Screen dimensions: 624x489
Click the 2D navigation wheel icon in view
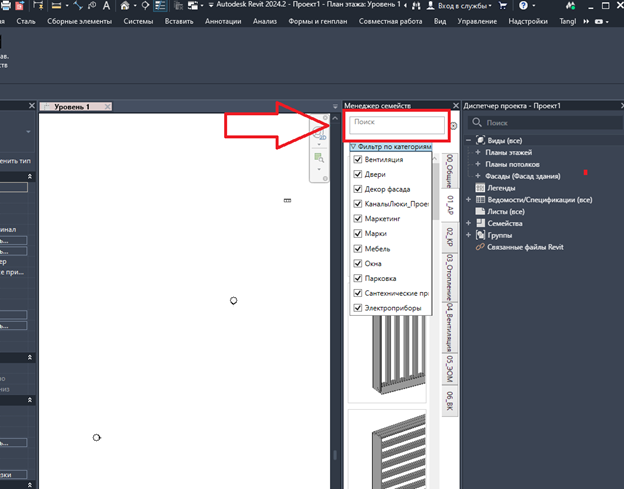pyautogui.click(x=319, y=133)
